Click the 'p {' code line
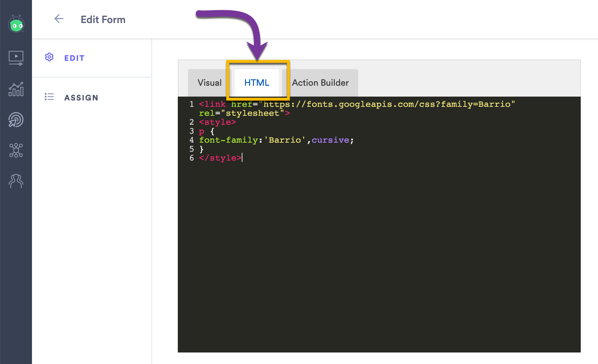Viewport: 598px width, 364px height. coord(207,131)
